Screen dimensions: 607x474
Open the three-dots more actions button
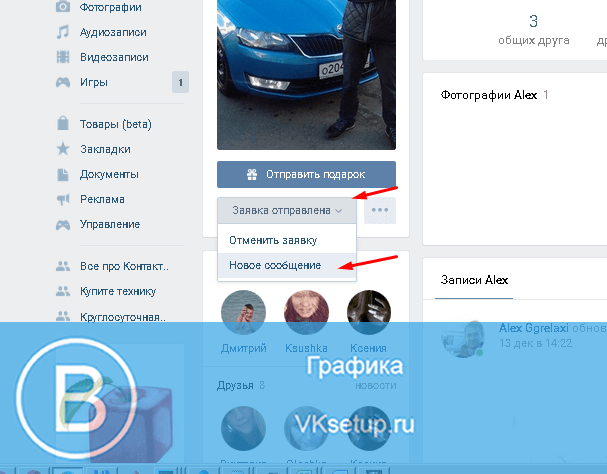[x=380, y=210]
